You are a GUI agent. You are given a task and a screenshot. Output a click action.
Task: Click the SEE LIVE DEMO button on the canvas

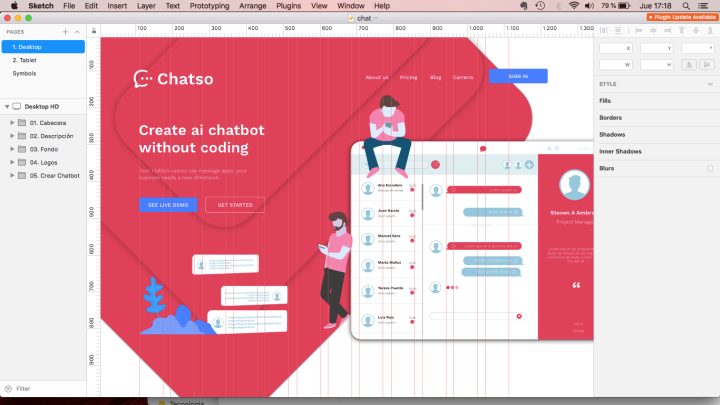pyautogui.click(x=168, y=205)
